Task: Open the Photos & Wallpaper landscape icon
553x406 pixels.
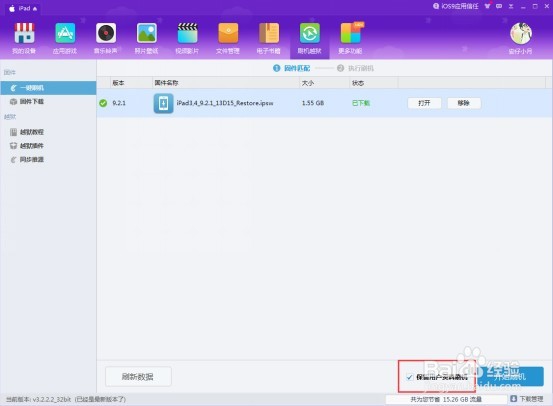Action: pos(147,33)
